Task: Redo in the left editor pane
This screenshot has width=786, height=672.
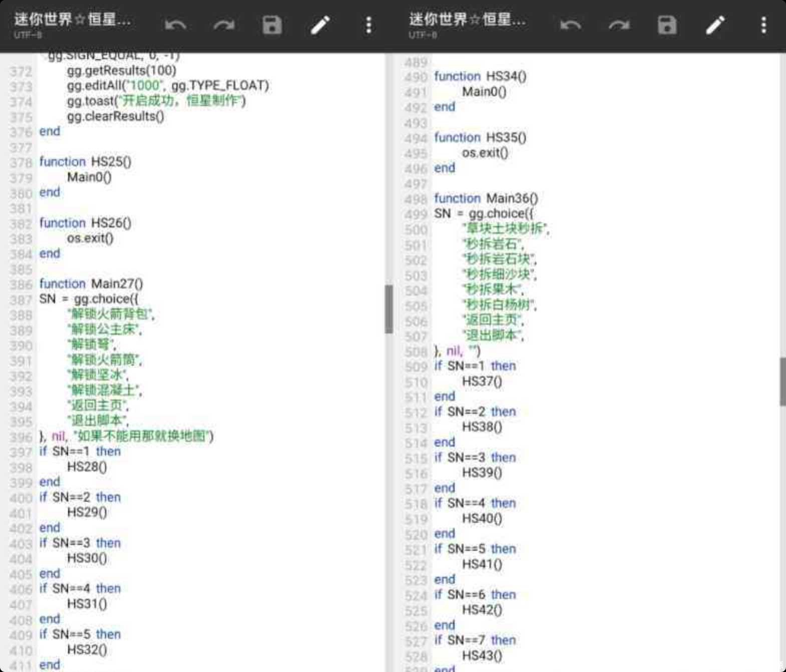Action: 224,25
